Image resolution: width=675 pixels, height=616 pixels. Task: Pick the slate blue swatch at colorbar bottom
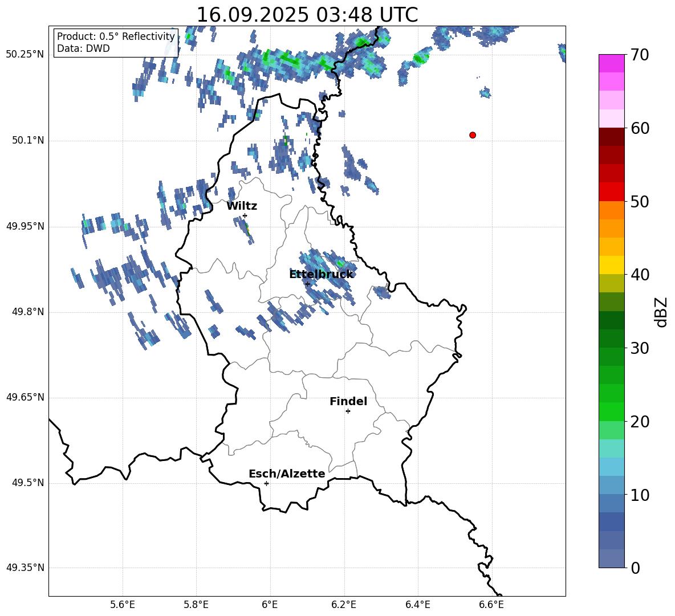[611, 558]
